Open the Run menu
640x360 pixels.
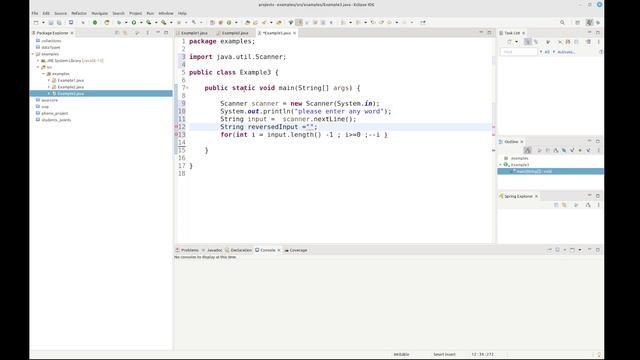150,13
